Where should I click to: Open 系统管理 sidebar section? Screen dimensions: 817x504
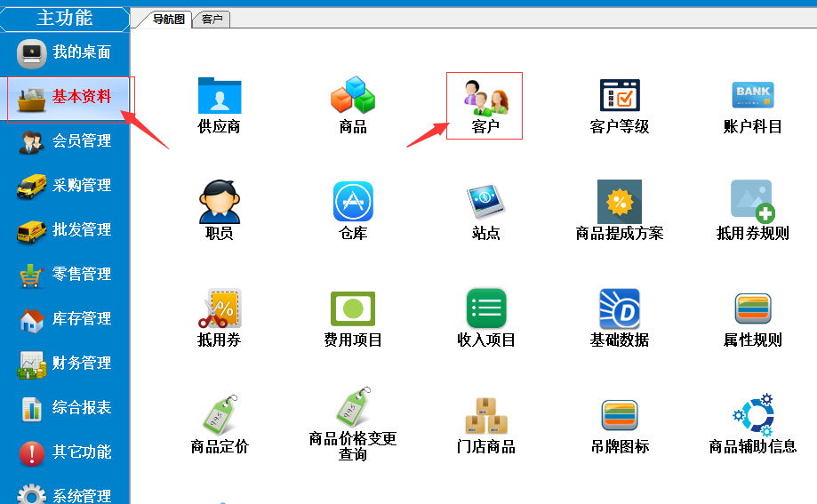click(x=65, y=494)
